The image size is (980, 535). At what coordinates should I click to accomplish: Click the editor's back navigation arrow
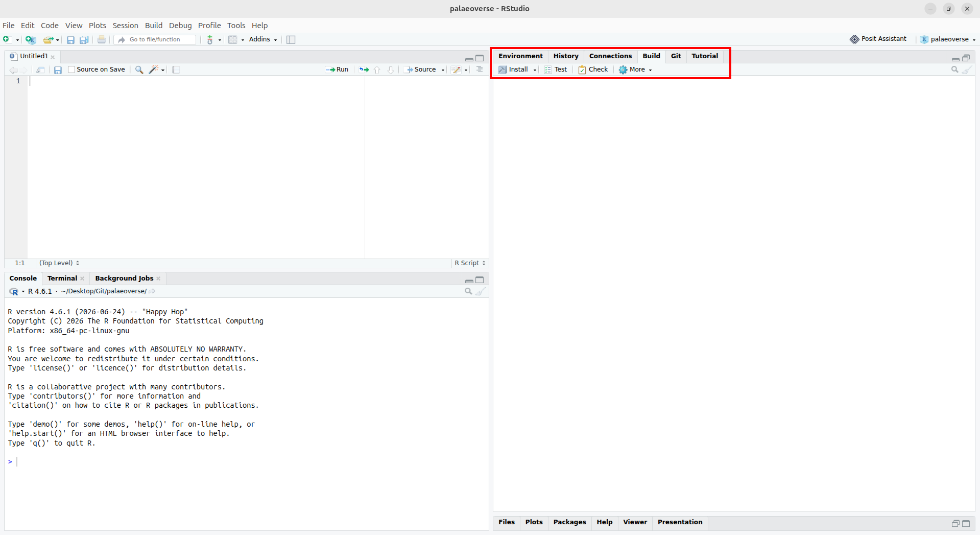[x=13, y=69]
